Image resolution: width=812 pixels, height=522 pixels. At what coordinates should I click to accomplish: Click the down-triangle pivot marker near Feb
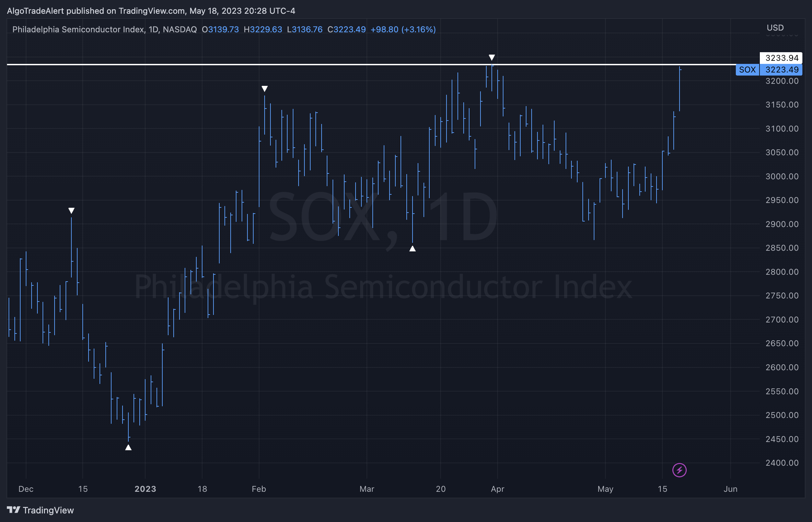coord(265,89)
